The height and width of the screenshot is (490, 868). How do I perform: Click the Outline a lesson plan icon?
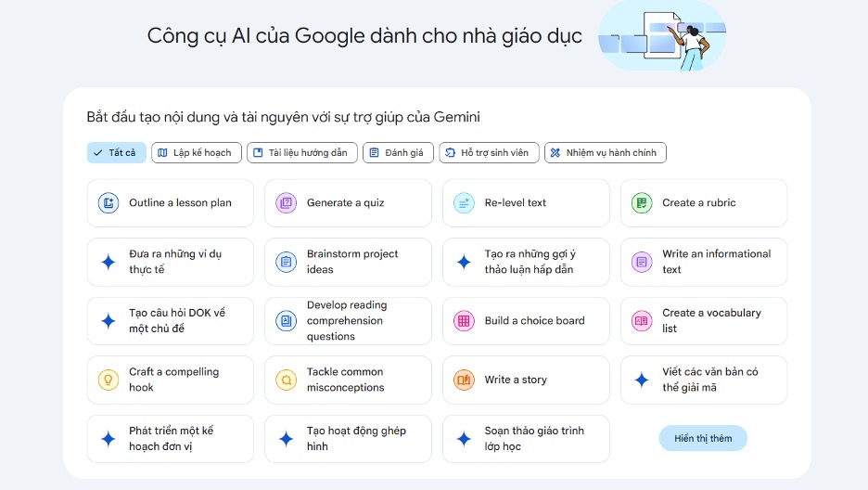pyautogui.click(x=108, y=203)
